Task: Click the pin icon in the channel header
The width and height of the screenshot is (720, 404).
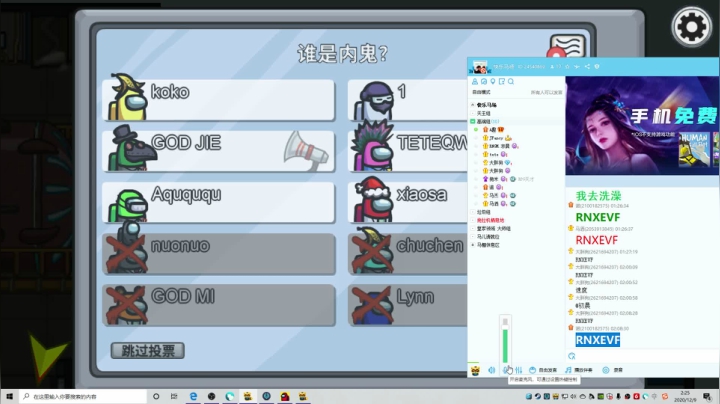Action: pyautogui.click(x=577, y=67)
